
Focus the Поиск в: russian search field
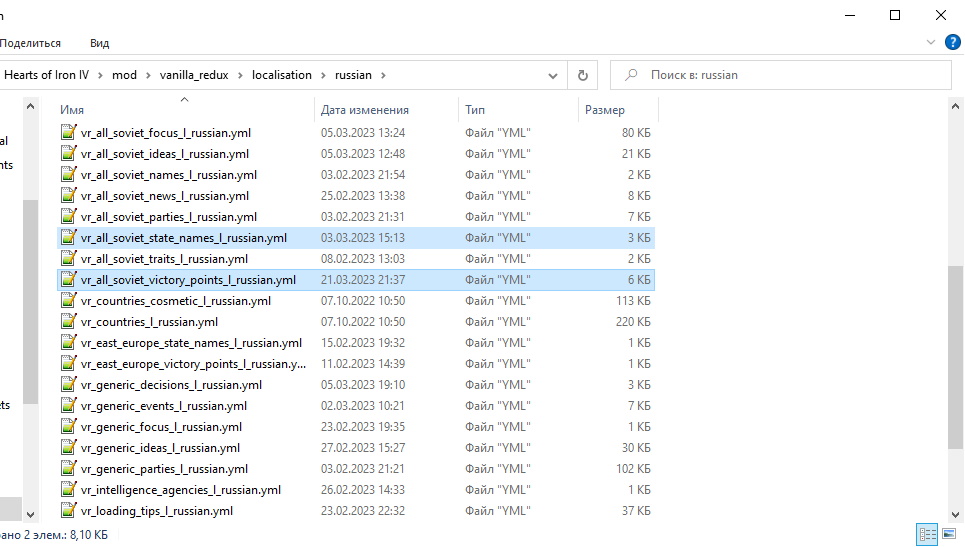780,75
